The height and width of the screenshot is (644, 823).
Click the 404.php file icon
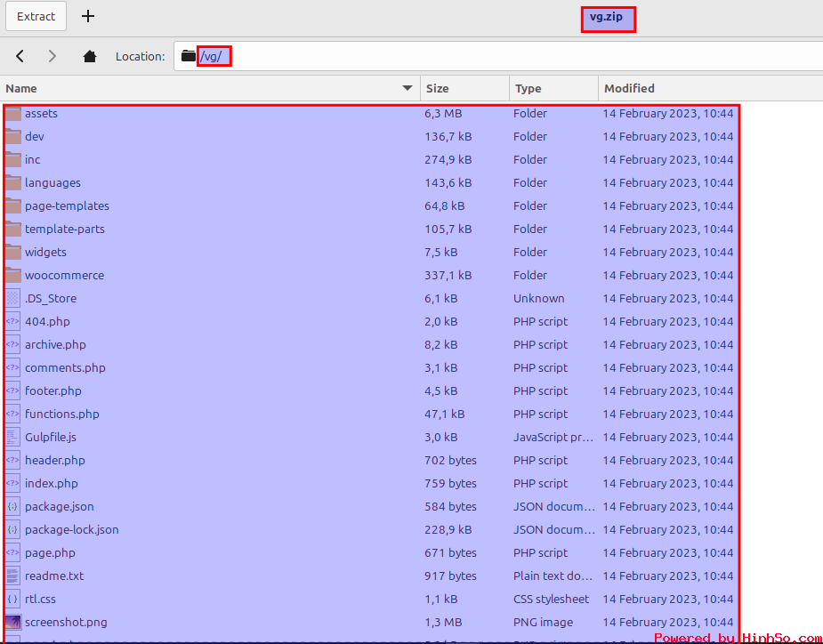click(13, 321)
